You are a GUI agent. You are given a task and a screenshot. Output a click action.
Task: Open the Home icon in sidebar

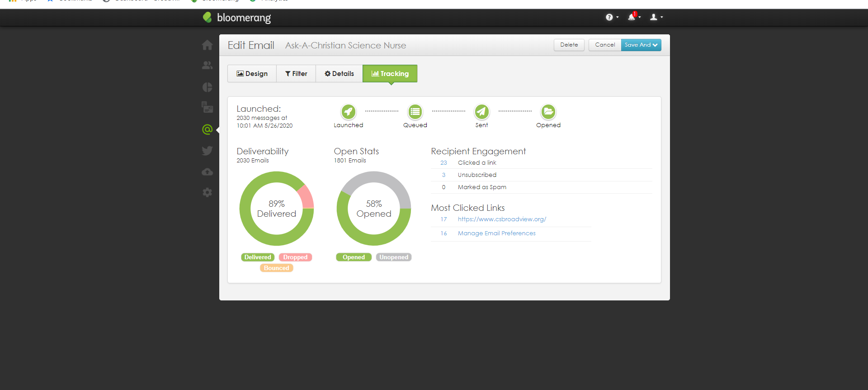point(207,45)
